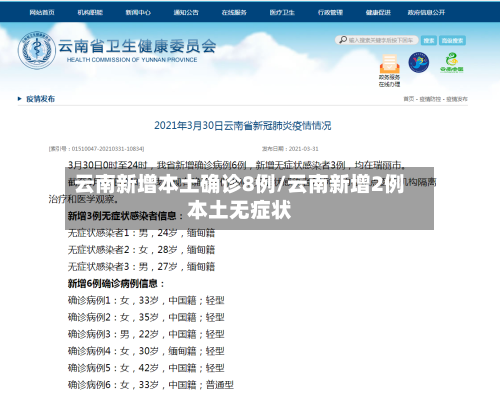Click the row 确诊病例1：女，33岁
Viewport: 500px width, 397px height.
click(146, 300)
